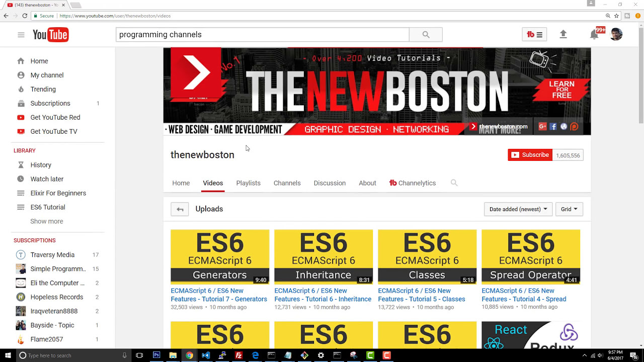The image size is (644, 362).
Task: Search within channel using magnifier icon
Action: [x=454, y=183]
